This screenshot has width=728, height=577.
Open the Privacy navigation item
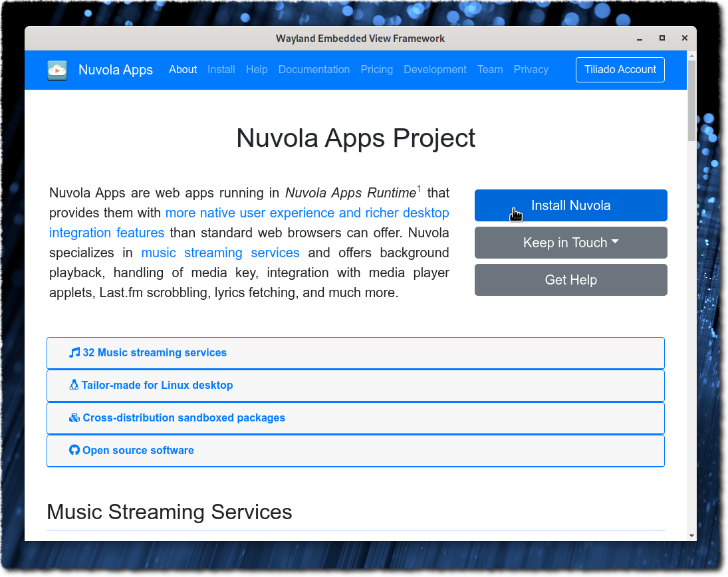coord(531,70)
